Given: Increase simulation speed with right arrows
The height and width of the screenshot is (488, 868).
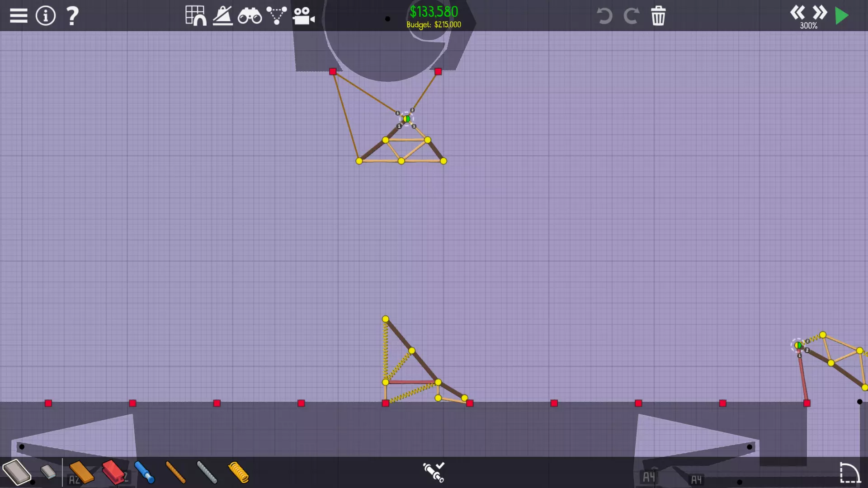Looking at the screenshot, I should [819, 12].
